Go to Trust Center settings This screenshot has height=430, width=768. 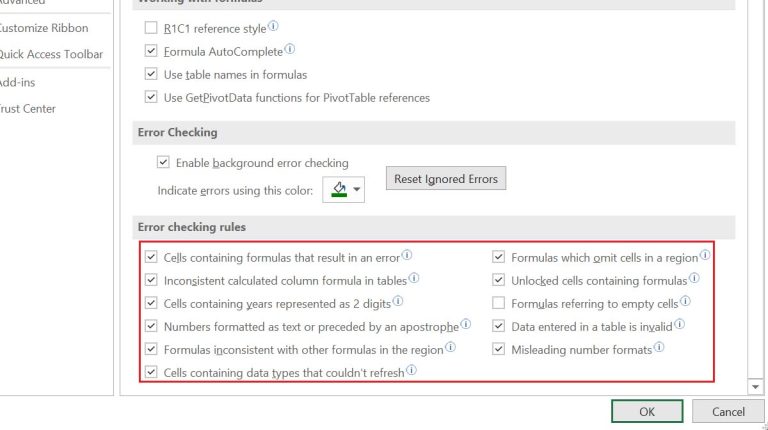pos(27,109)
